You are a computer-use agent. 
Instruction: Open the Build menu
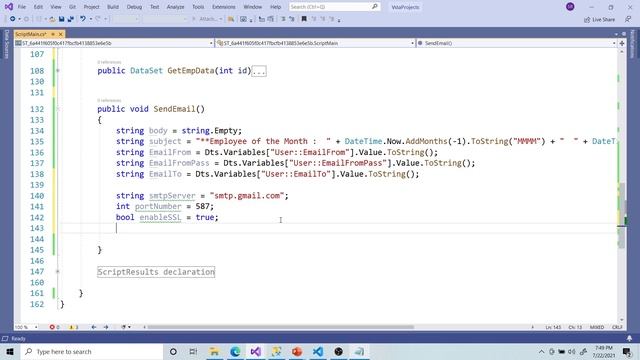(113, 7)
